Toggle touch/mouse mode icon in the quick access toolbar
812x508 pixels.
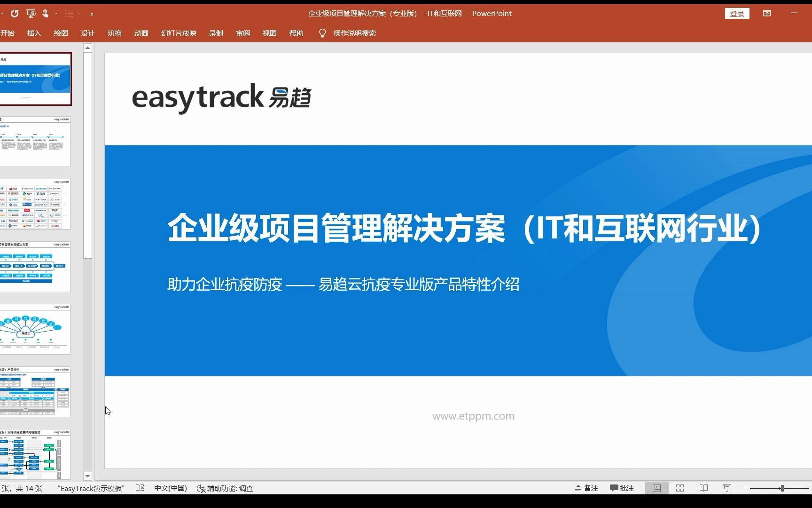tap(46, 14)
